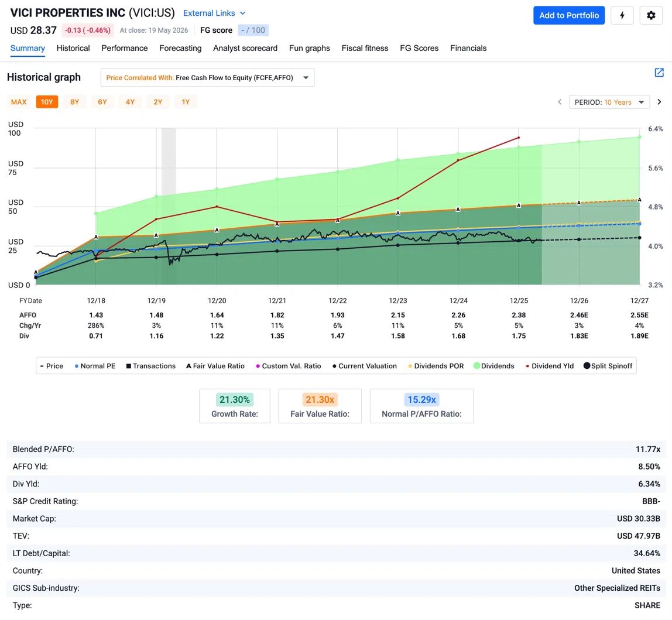Select the 6Y time range button

(102, 102)
